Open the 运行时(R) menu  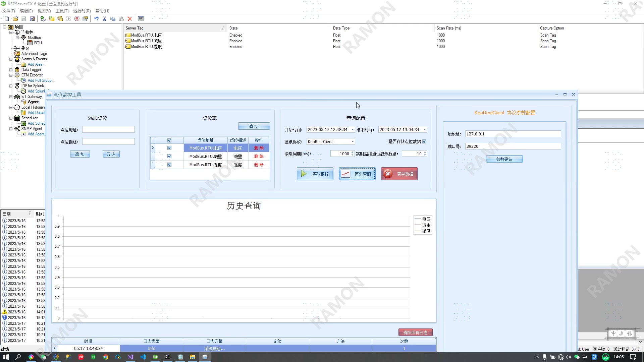click(82, 11)
